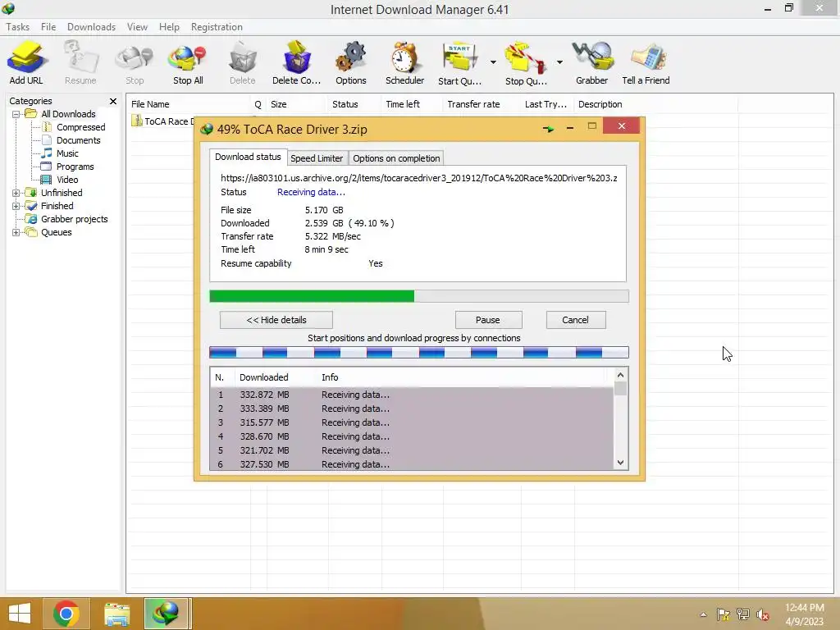Viewport: 840px width, 630px height.
Task: Click the Resume toolbar icon
Action: click(80, 62)
